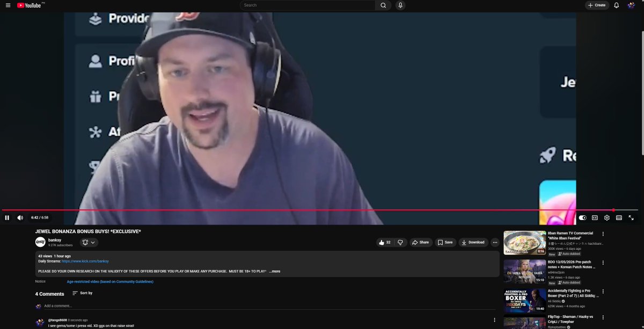
Task: Open the Sort by comments menu
Action: pos(82,293)
